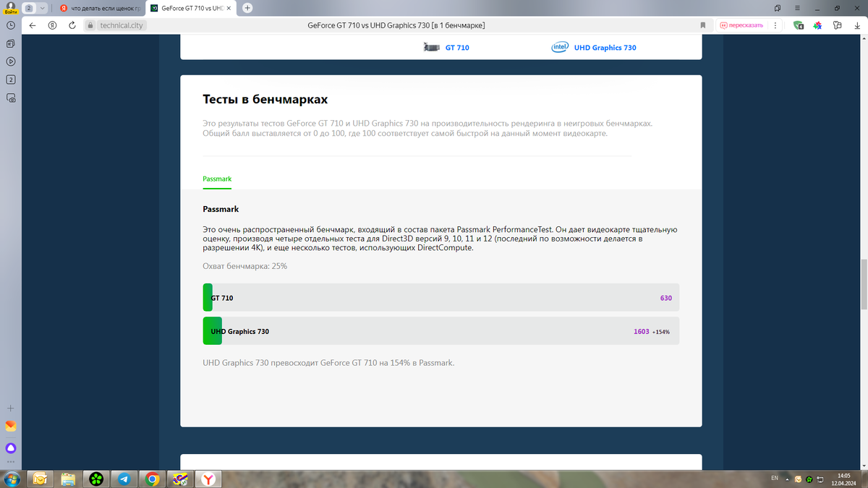Click the colorful stars extension icon
The width and height of the screenshot is (868, 488).
817,25
